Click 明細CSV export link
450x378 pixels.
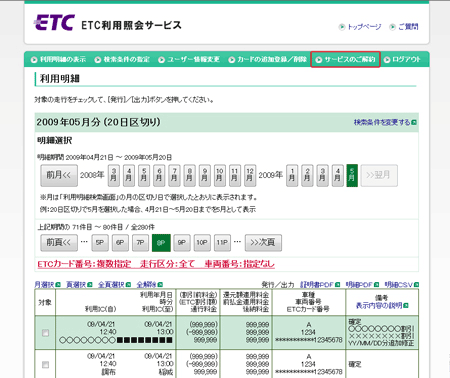pos(401,285)
